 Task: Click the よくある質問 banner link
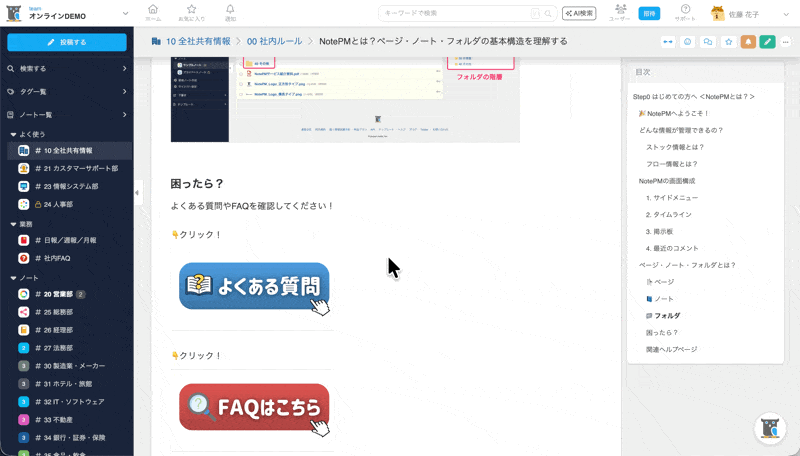pos(254,287)
